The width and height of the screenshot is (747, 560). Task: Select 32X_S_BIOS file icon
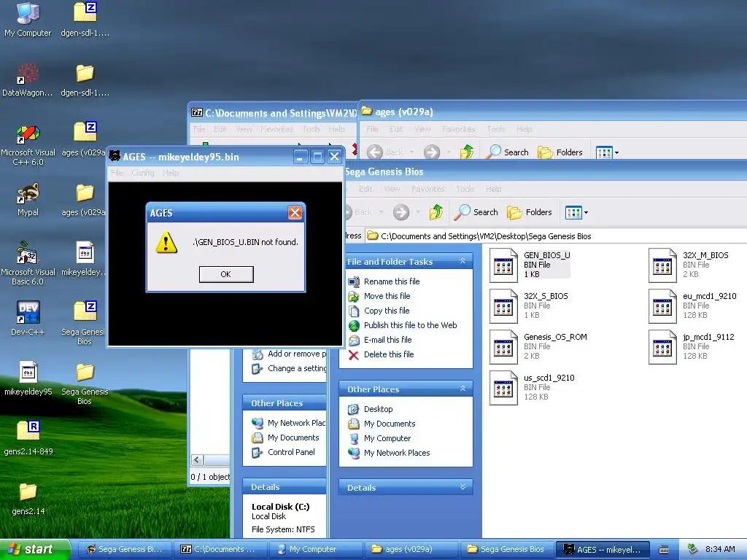point(503,306)
